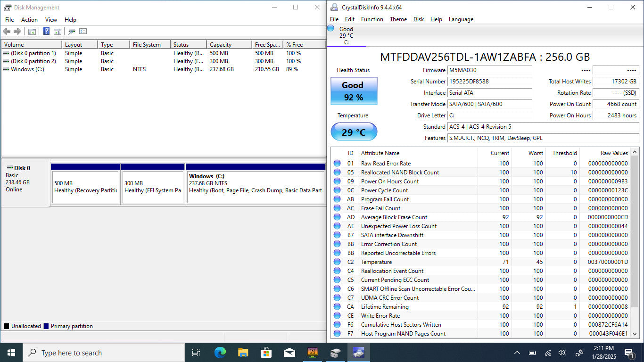644x362 pixels.
Task: Click the Help toolbar icon in Disk Management
Action: click(46, 32)
